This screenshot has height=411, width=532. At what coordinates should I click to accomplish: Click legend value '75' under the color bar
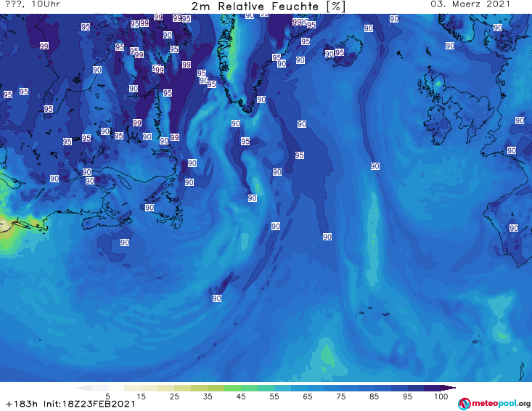coord(340,396)
